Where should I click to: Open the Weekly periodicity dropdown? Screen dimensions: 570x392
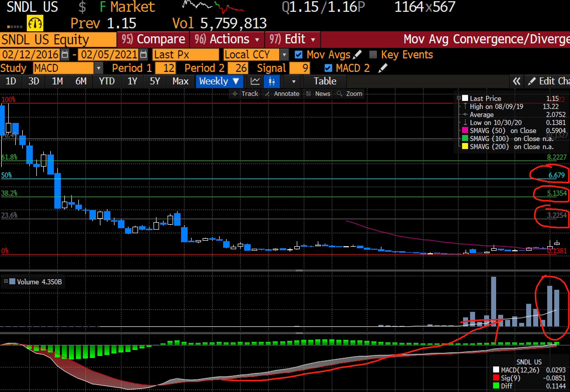219,81
